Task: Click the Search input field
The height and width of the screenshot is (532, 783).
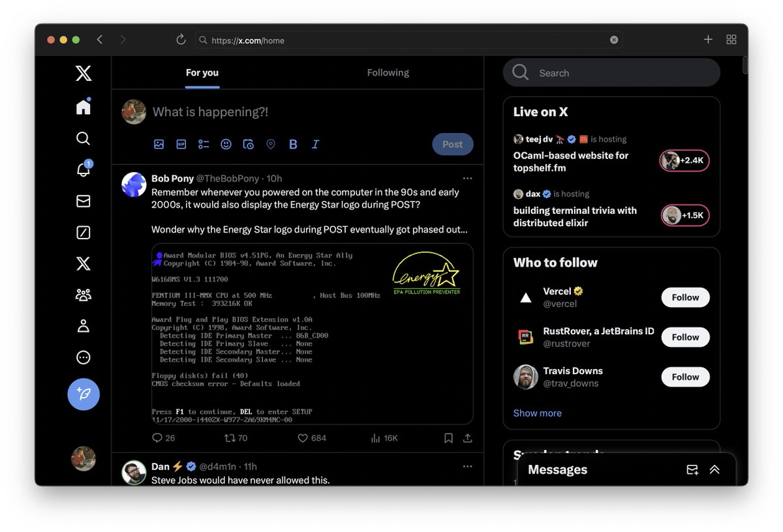Action: [x=611, y=72]
